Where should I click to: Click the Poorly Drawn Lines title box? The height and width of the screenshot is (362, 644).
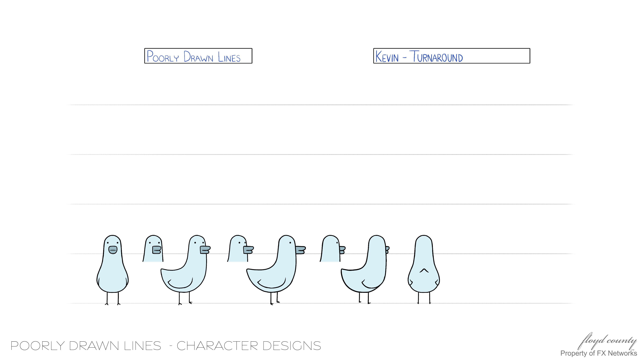(x=198, y=56)
